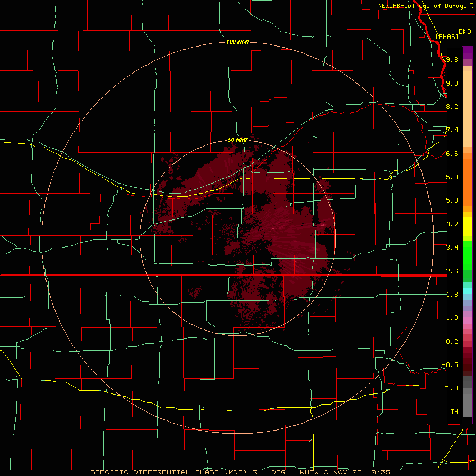Click the 1.0 value on the color scale

(x=452, y=318)
